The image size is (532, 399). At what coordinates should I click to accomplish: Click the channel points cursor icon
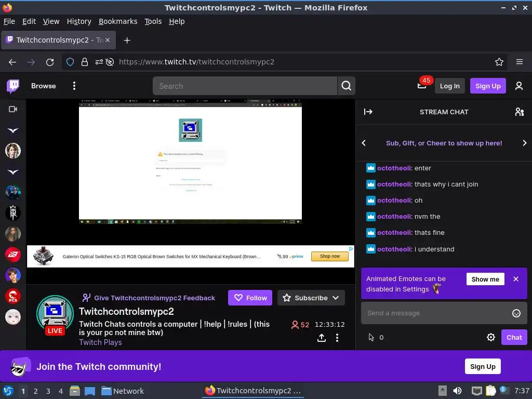(x=371, y=337)
